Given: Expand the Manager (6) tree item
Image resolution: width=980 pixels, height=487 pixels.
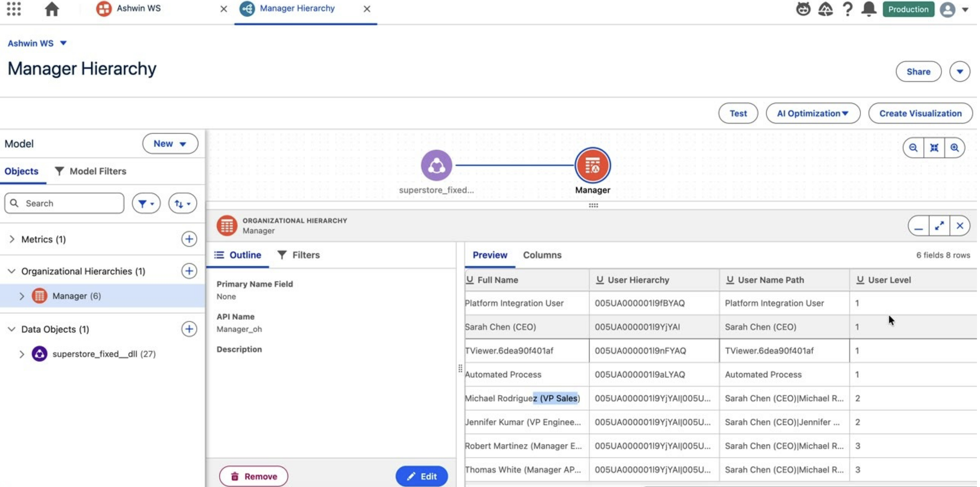Looking at the screenshot, I should pyautogui.click(x=22, y=296).
